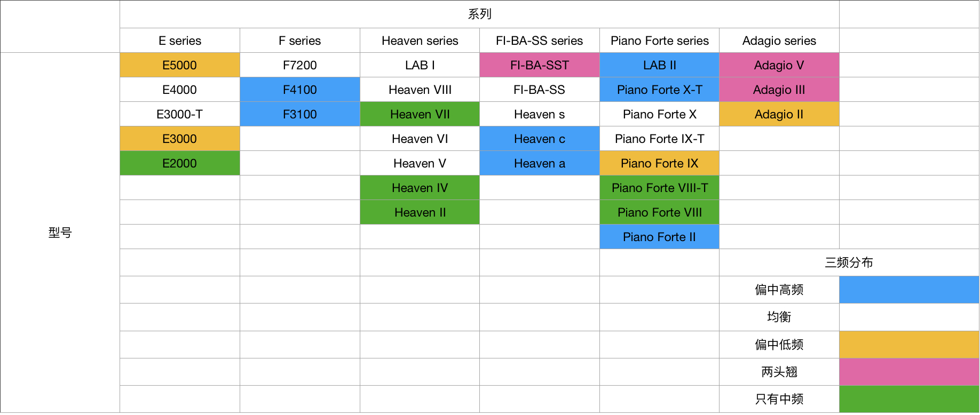Screen dimensions: 980x415
Task: Select the E2000 cell
Action: 180,163
